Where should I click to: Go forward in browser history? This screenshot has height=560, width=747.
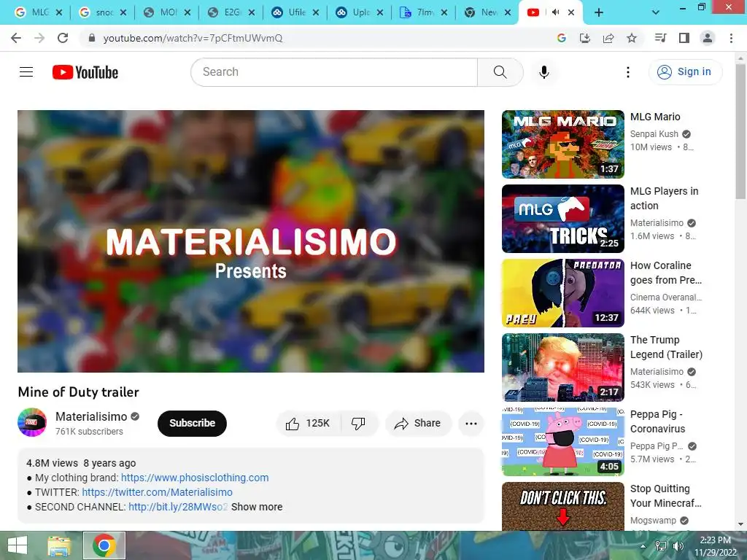tap(39, 38)
